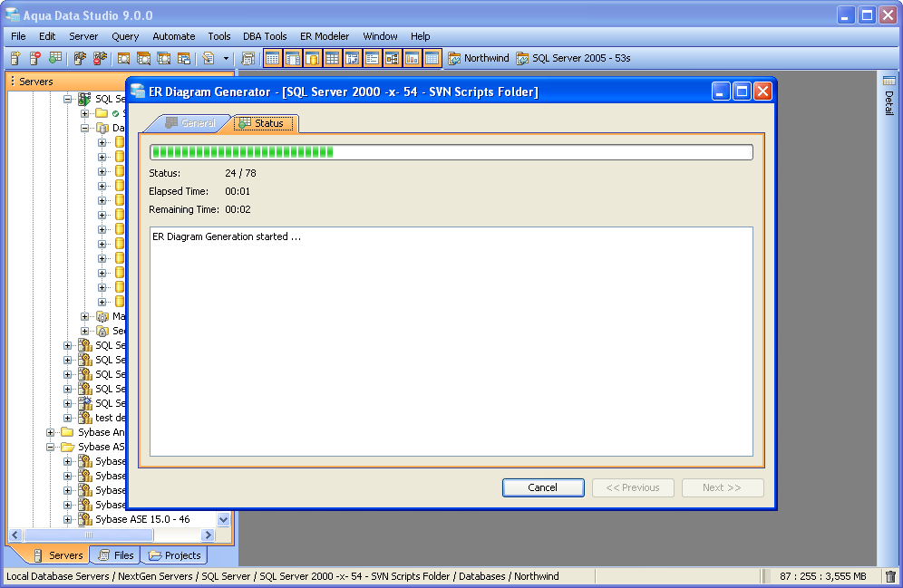Toggle the orange ER diagram hierarchy icon
Image resolution: width=903 pixels, height=588 pixels.
click(393, 58)
